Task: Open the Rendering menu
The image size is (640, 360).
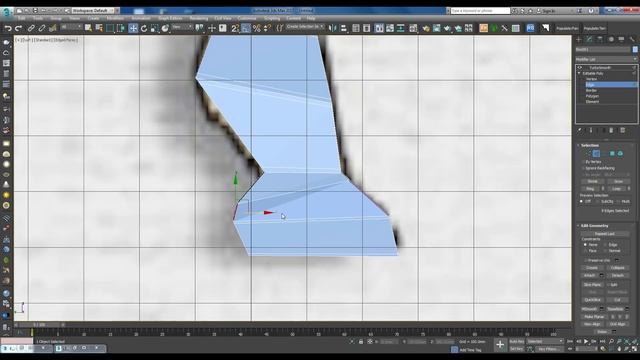Action: point(199,18)
